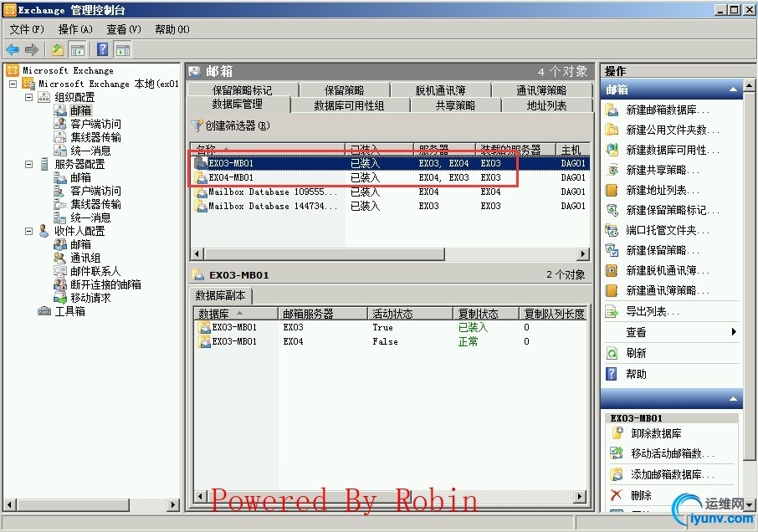758x532 pixels.
Task: Sort by the 名称 column header
Action: click(x=268, y=149)
